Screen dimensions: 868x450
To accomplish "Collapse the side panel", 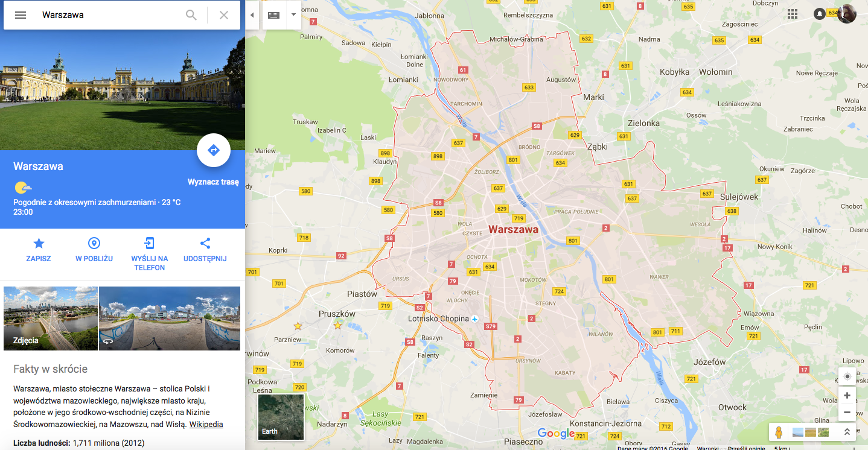I will (x=252, y=15).
